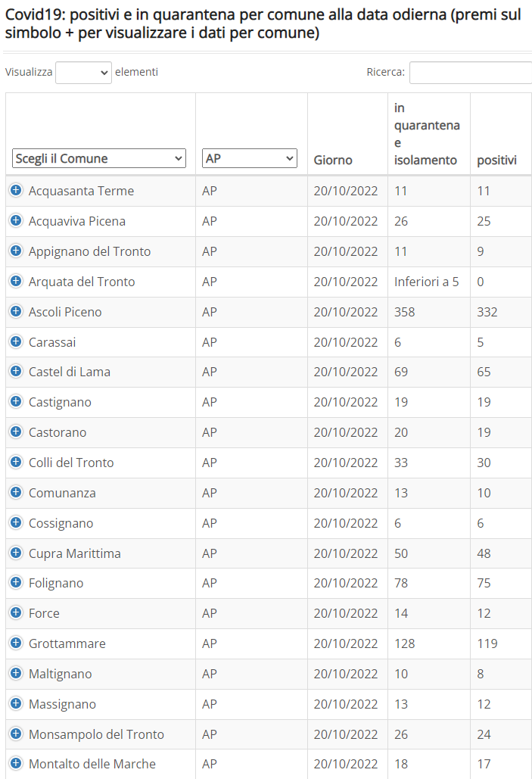Click plus icon beside Arquata del Tronto
Image resolution: width=532 pixels, height=779 pixels.
click(x=16, y=281)
